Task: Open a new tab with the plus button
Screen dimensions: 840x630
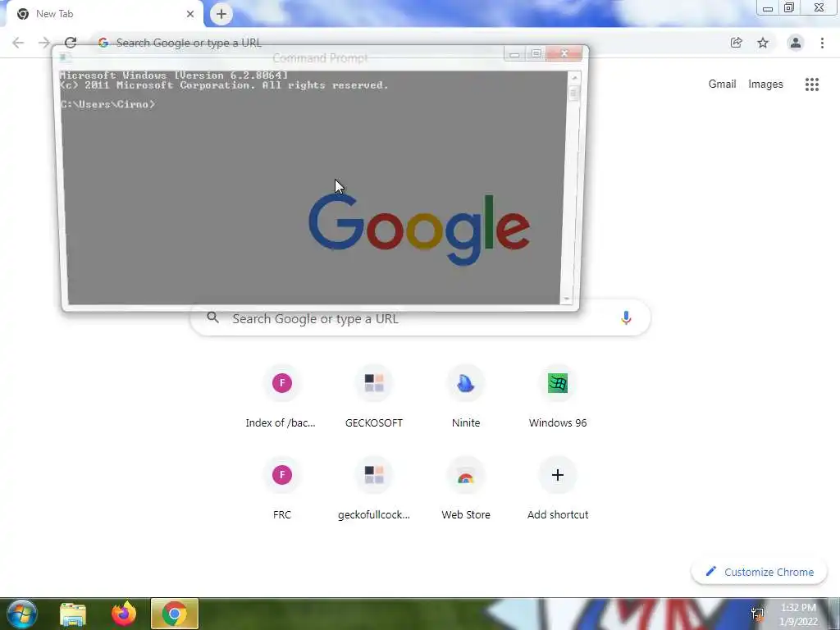Action: point(221,14)
